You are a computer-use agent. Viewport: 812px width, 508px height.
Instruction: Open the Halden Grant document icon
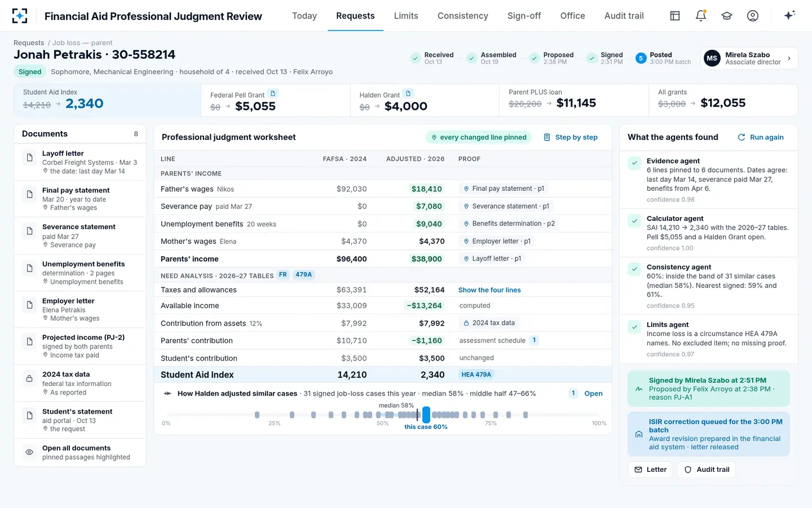408,94
